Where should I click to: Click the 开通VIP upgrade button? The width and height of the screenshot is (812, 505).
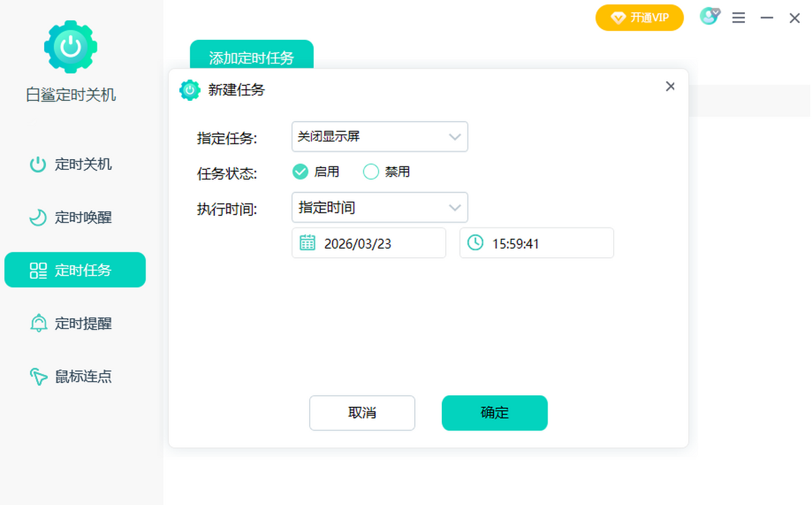point(639,18)
